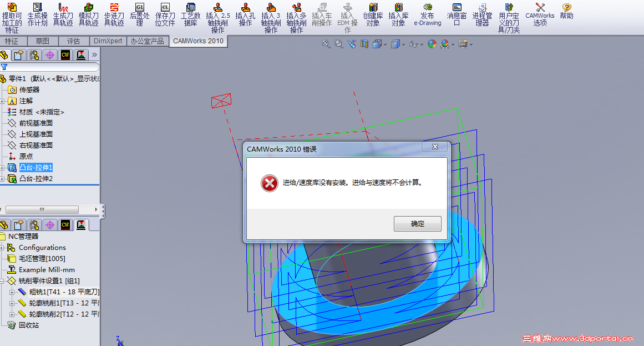Select CAMWorks 2010 tab
644x346 pixels.
click(198, 41)
